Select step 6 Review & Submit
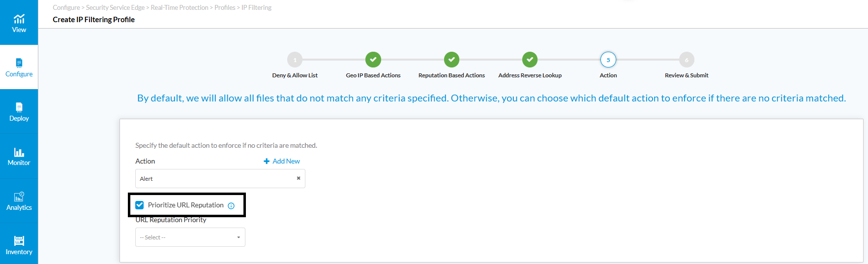This screenshot has height=264, width=868. [x=687, y=60]
